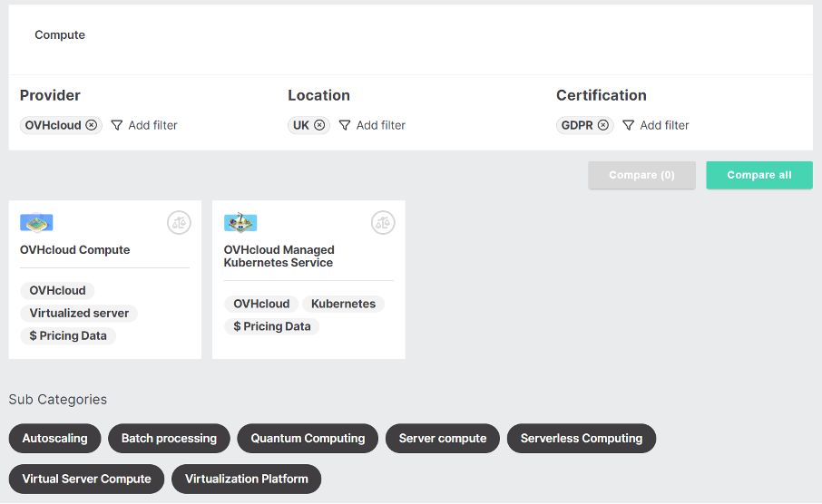
Task: Click the Compute category heading
Action: [x=60, y=34]
